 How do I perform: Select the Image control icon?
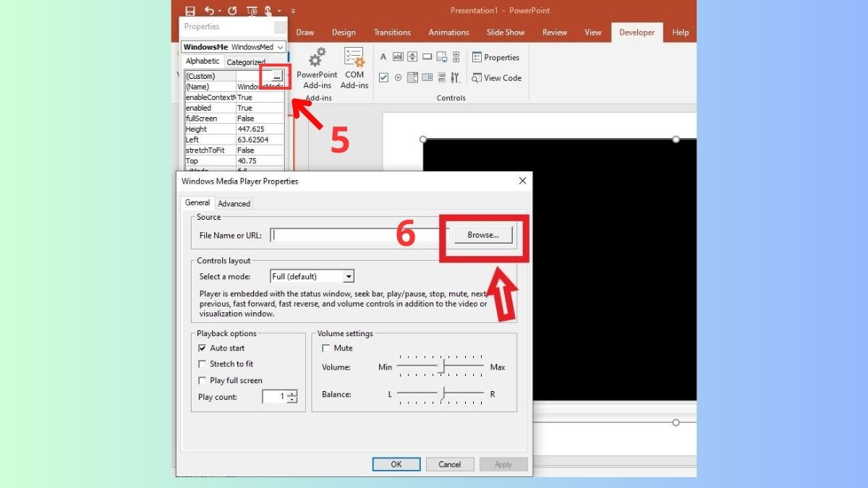tap(442, 57)
